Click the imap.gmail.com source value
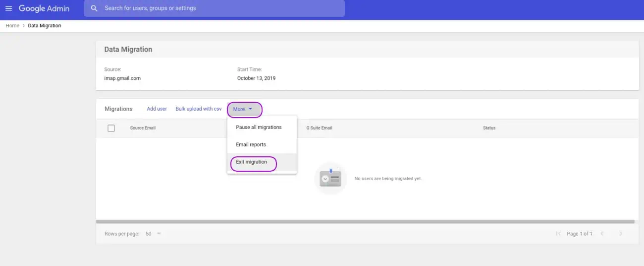 122,78
